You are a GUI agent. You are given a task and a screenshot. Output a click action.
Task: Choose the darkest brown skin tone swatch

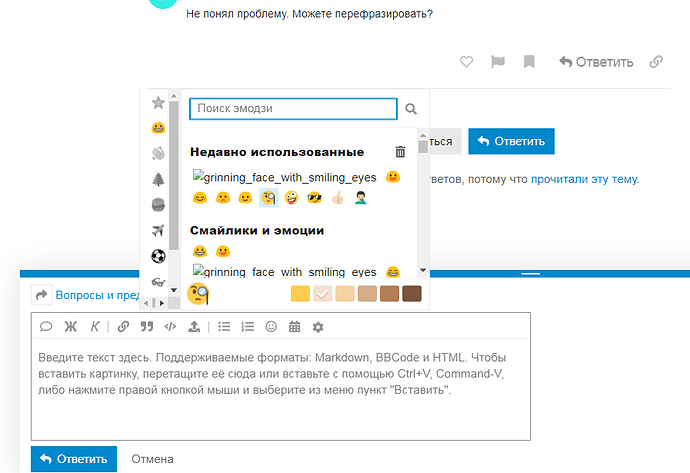(x=411, y=294)
